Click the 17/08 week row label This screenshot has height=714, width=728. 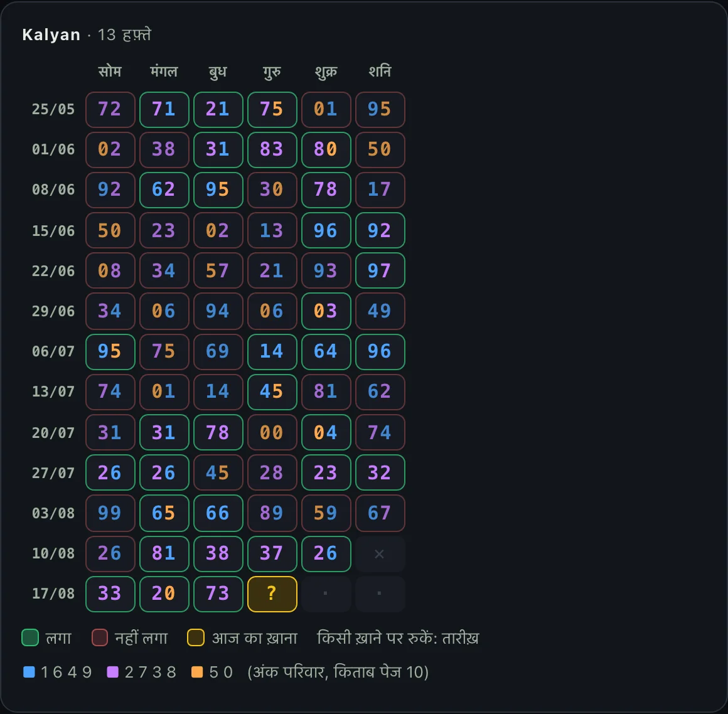tap(53, 594)
